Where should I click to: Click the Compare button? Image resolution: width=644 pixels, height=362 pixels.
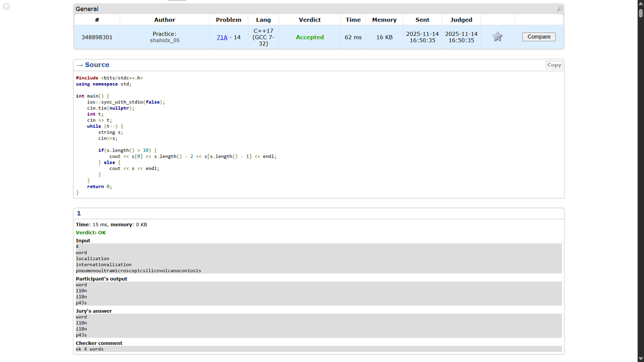pos(539,36)
